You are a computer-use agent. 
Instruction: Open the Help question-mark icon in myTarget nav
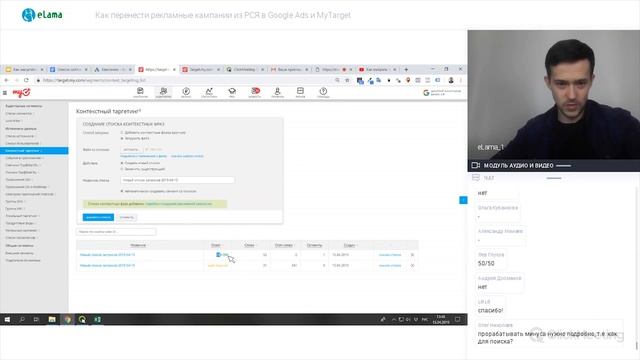323,92
